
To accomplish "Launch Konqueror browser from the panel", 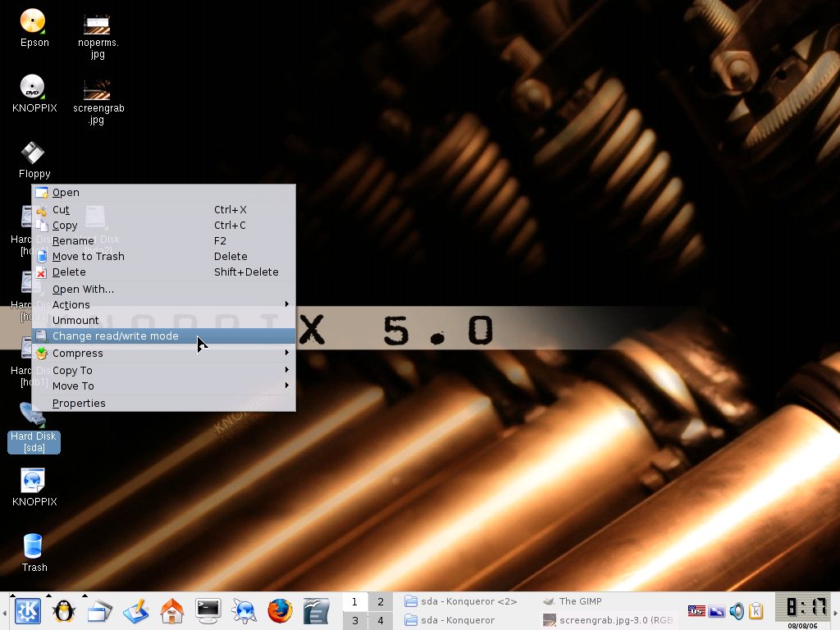I will tap(244, 610).
